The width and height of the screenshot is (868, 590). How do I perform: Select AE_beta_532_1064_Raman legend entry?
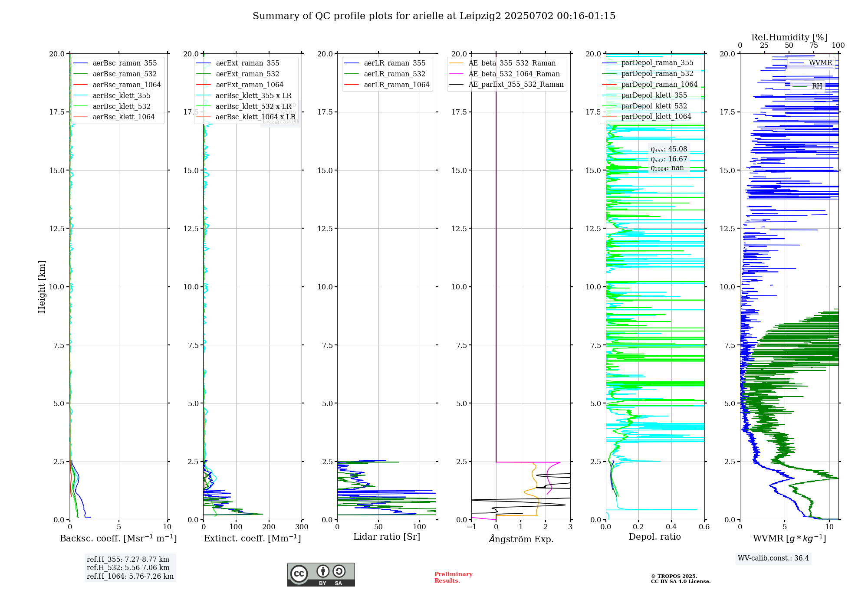pos(506,74)
